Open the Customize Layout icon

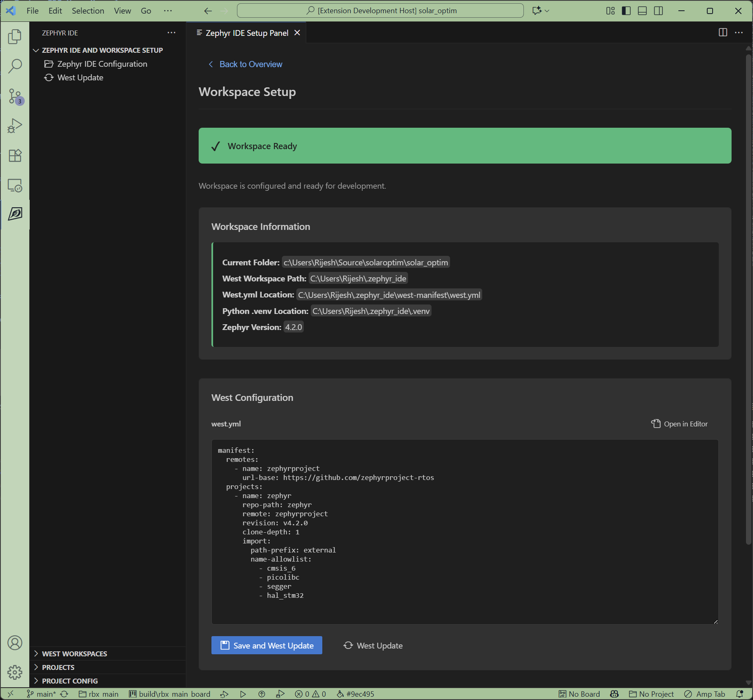(610, 11)
